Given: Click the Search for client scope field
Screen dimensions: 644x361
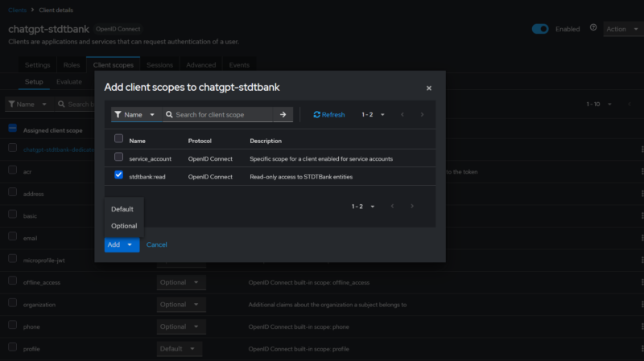Looking at the screenshot, I should (223, 114).
